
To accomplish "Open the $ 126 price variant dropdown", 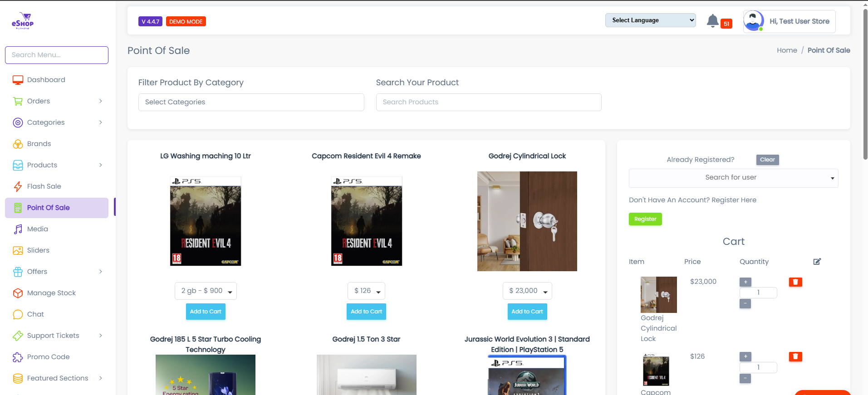I will [x=366, y=291].
